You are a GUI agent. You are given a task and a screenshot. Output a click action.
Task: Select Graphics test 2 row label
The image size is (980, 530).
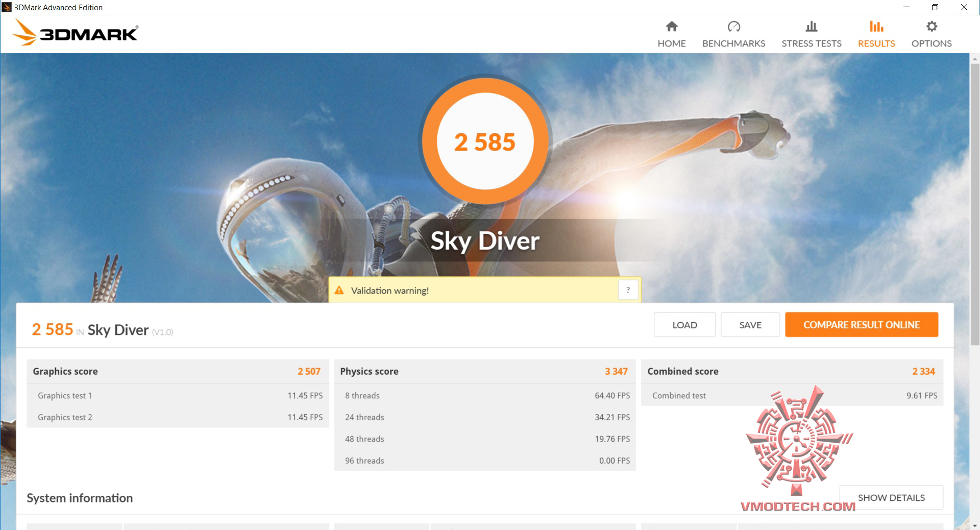65,417
